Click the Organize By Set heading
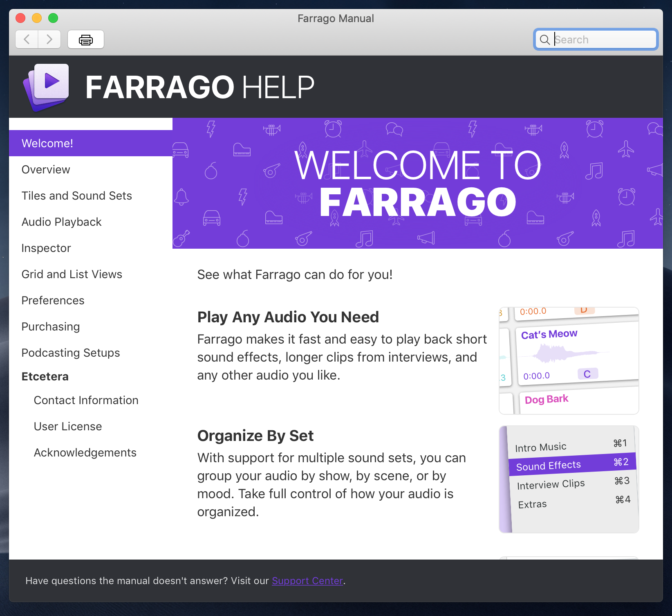Image resolution: width=672 pixels, height=616 pixels. pyautogui.click(x=255, y=436)
